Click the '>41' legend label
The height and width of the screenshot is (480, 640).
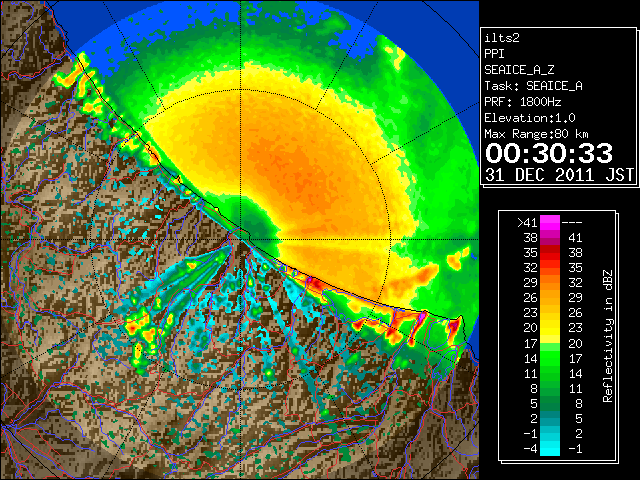pos(527,223)
